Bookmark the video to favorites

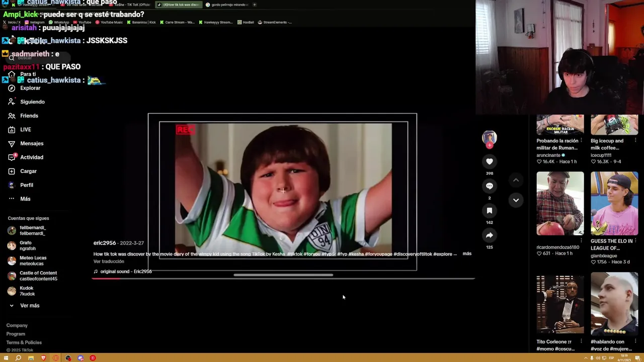tap(490, 211)
